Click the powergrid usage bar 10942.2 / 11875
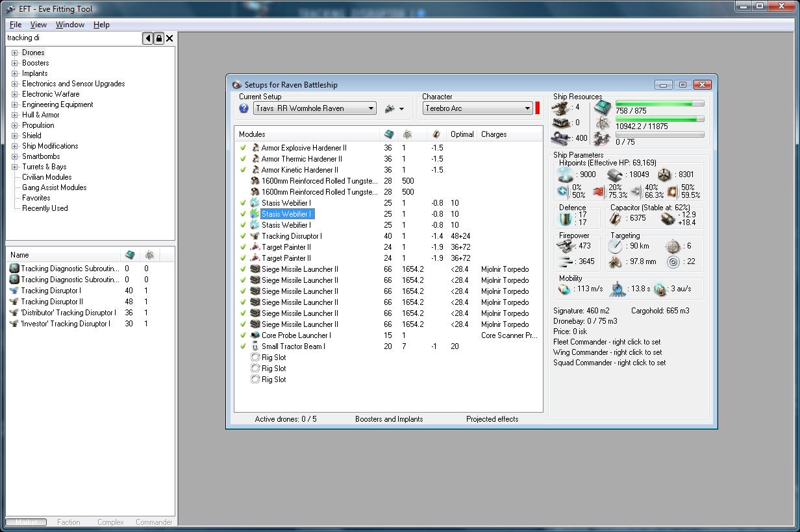This screenshot has height=532, width=800. click(x=660, y=119)
